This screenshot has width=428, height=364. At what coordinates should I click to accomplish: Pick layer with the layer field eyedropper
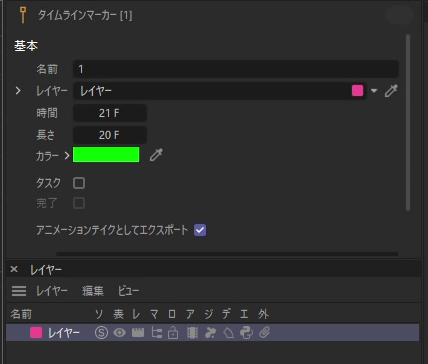(391, 91)
